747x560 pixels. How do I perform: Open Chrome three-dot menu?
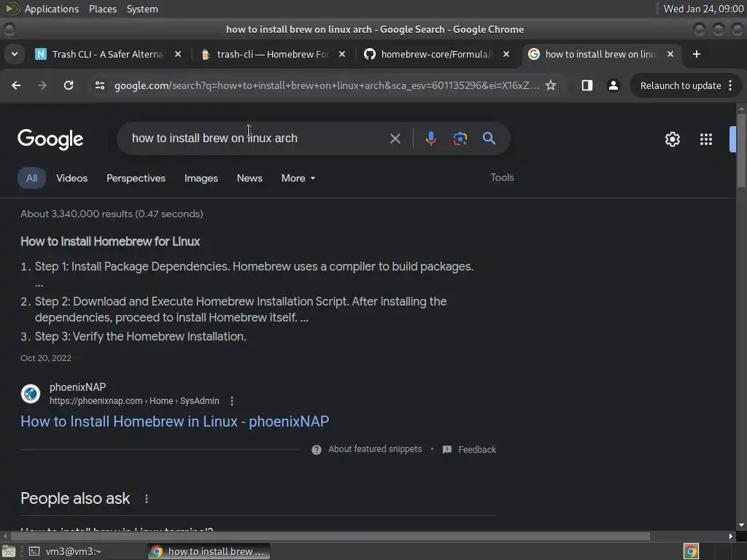[730, 85]
